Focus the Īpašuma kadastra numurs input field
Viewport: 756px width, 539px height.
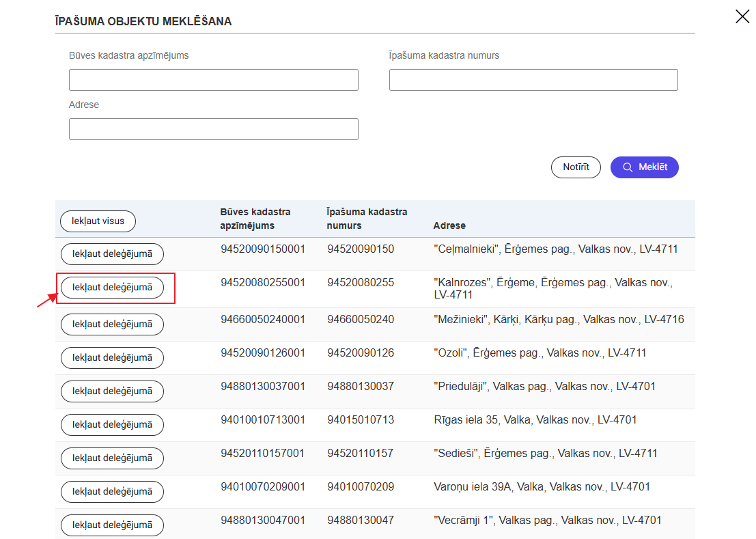pyautogui.click(x=533, y=80)
